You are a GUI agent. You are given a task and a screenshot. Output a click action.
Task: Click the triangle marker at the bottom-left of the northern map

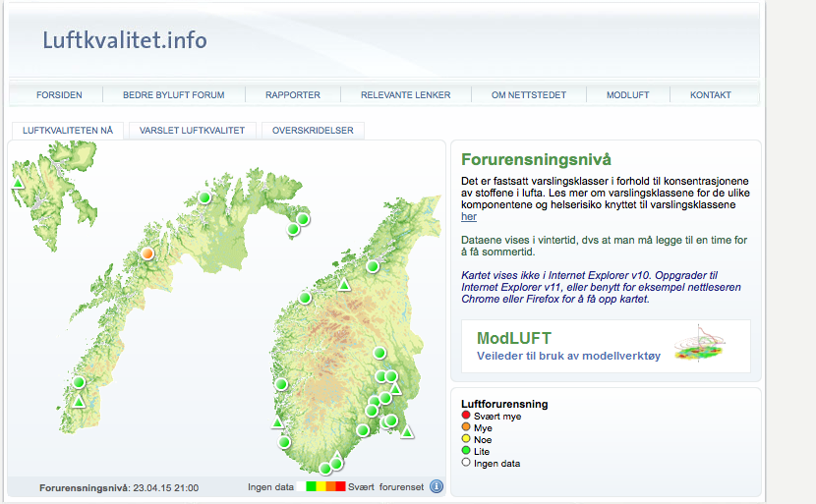click(x=79, y=402)
